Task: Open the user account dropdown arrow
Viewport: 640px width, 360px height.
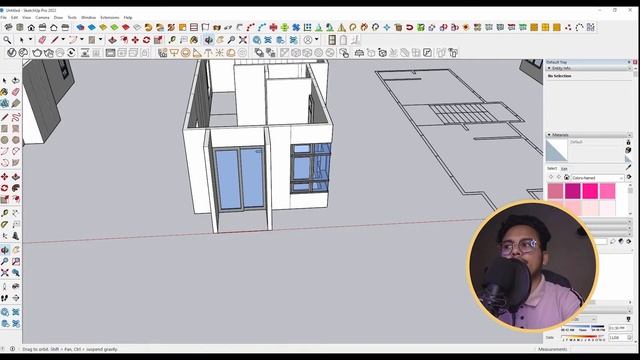Action: click(317, 40)
